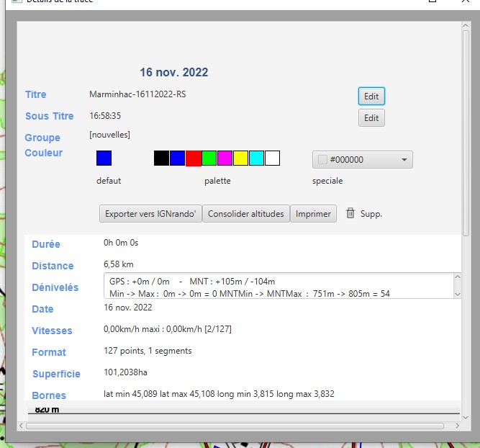Choose the green palette swatch

click(x=209, y=158)
